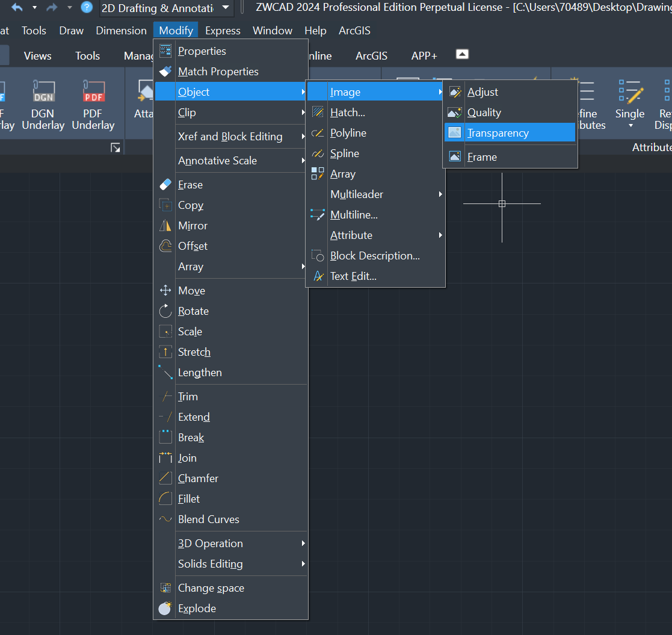Open the Undo history dropdown arrow

(x=35, y=7)
